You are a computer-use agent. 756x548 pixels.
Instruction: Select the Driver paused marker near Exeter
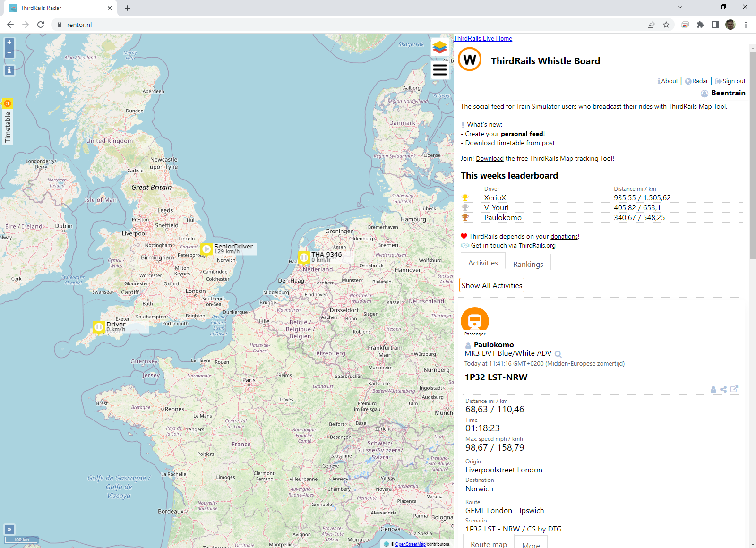(x=99, y=327)
